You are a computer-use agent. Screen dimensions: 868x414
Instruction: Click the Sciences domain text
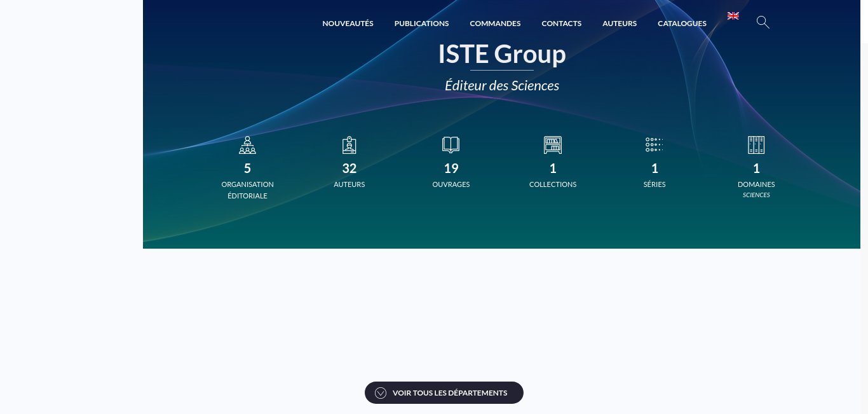tap(756, 195)
